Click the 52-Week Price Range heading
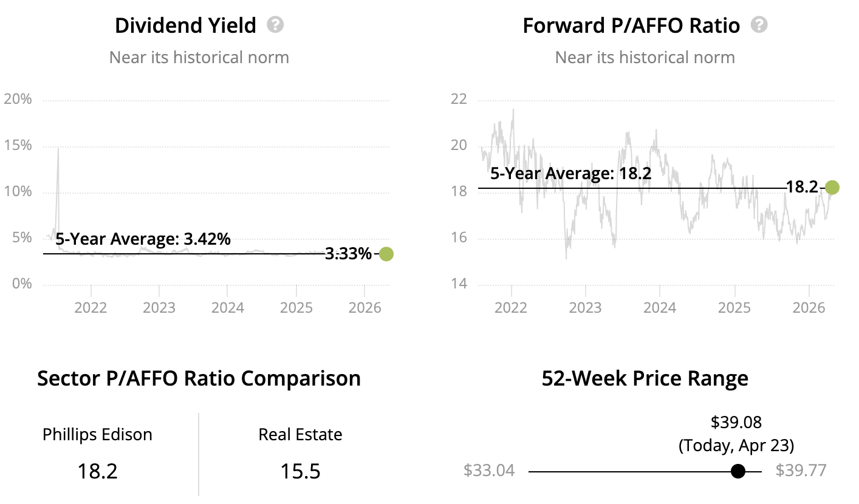 [645, 378]
